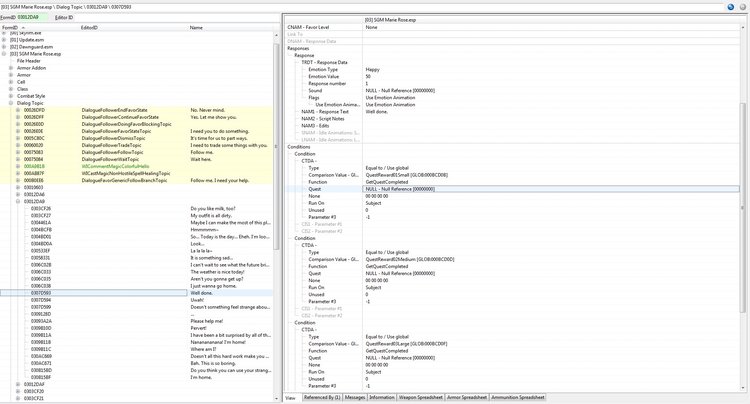Select the 'My outfit is all dirty.' record
This screenshot has width=750, height=404.
[x=136, y=216]
